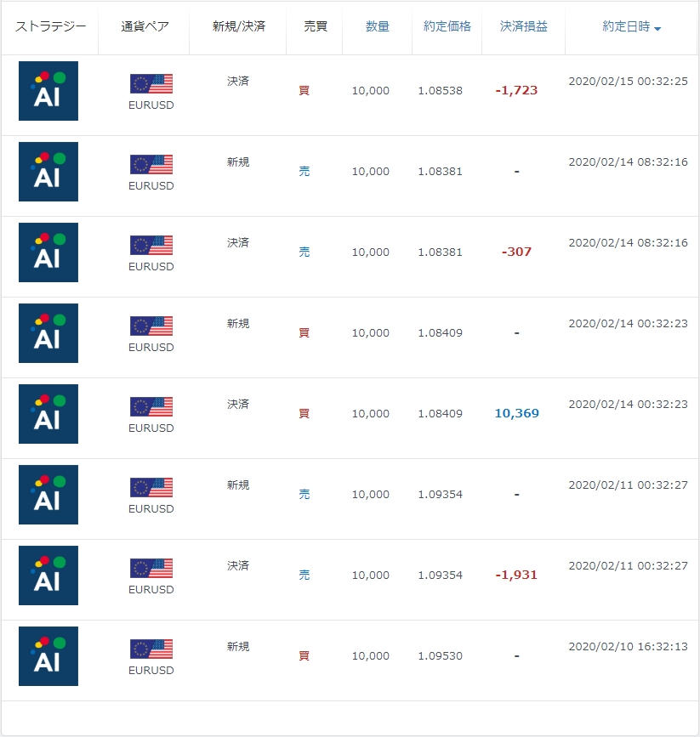Click EURUSD flag for the 2020/02/14 00:32:23 new buy order
The image size is (700, 737).
coord(151,326)
